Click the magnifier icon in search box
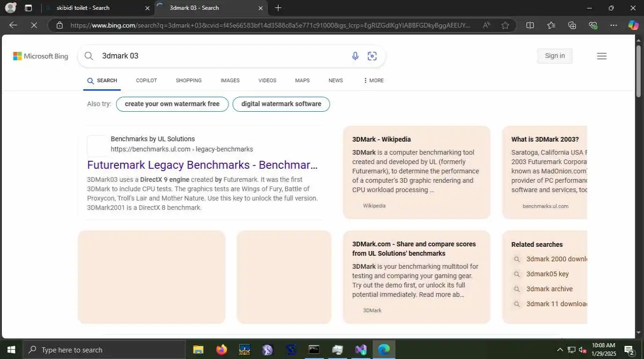This screenshot has height=359, width=644. coord(89,56)
